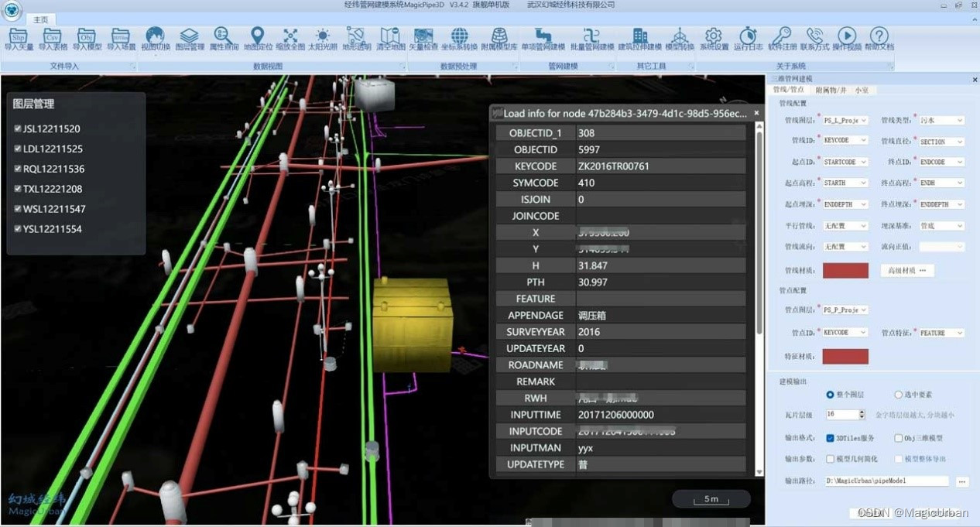Toggle the 太阳光照 sunlight icon

(x=323, y=36)
